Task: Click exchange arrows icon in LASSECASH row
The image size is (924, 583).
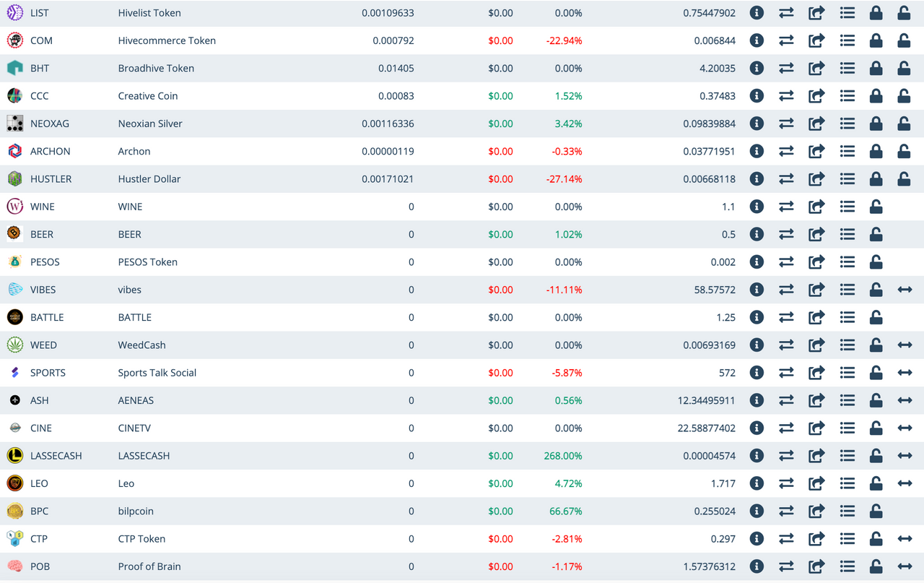Action: [x=786, y=456]
